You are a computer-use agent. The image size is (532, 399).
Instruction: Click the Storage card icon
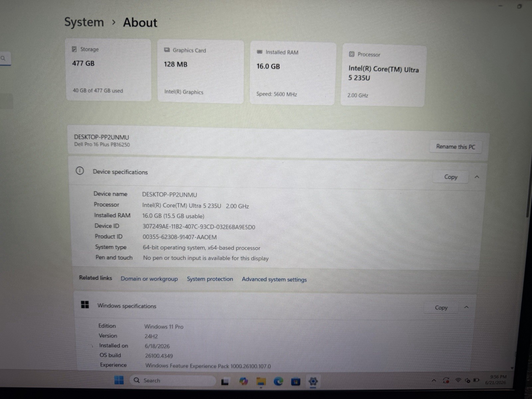tap(74, 49)
